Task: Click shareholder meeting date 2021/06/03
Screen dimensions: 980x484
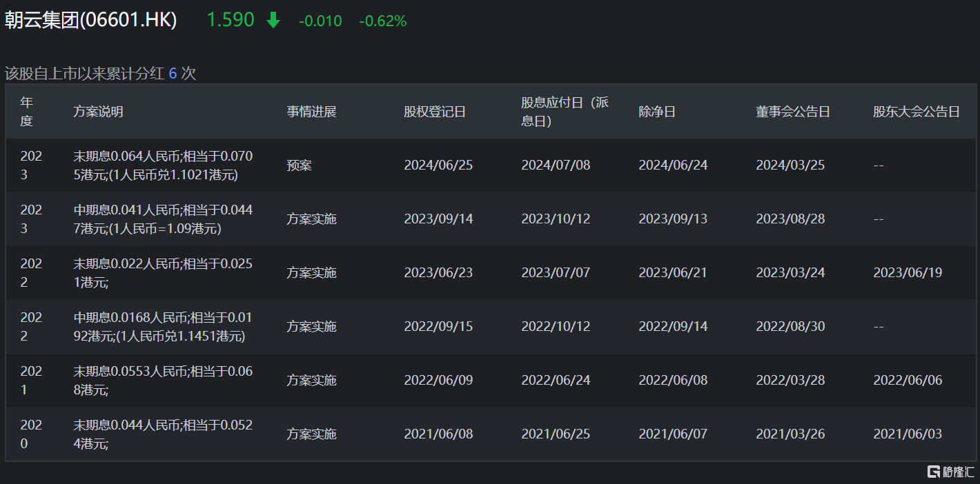Action: (x=908, y=434)
